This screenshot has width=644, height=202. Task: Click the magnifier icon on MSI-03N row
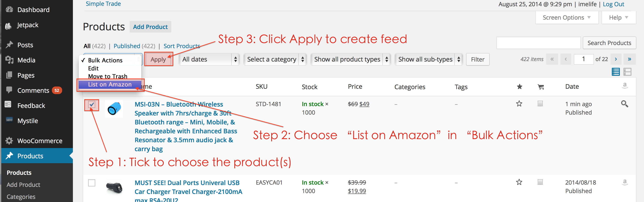click(x=625, y=104)
